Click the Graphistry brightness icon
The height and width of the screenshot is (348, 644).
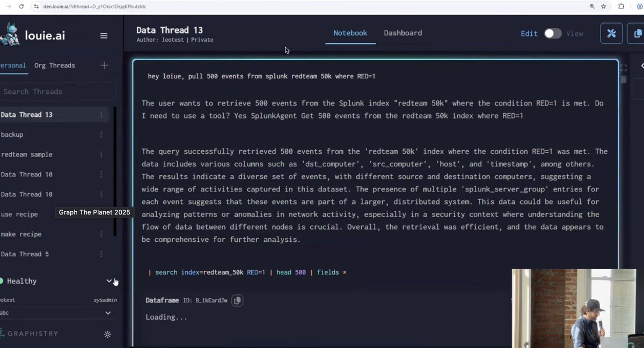tap(107, 334)
